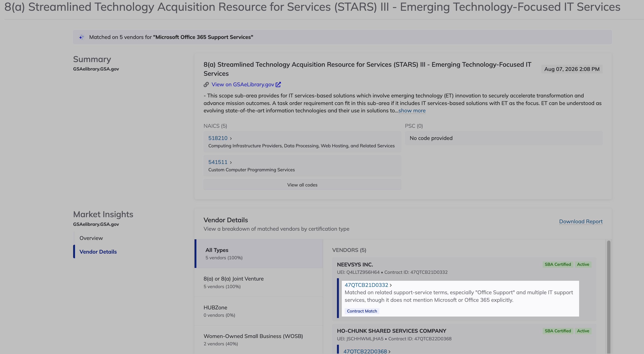Click UEI: JSCHHWMLJHA5 text
The image size is (644, 354).
click(x=360, y=339)
